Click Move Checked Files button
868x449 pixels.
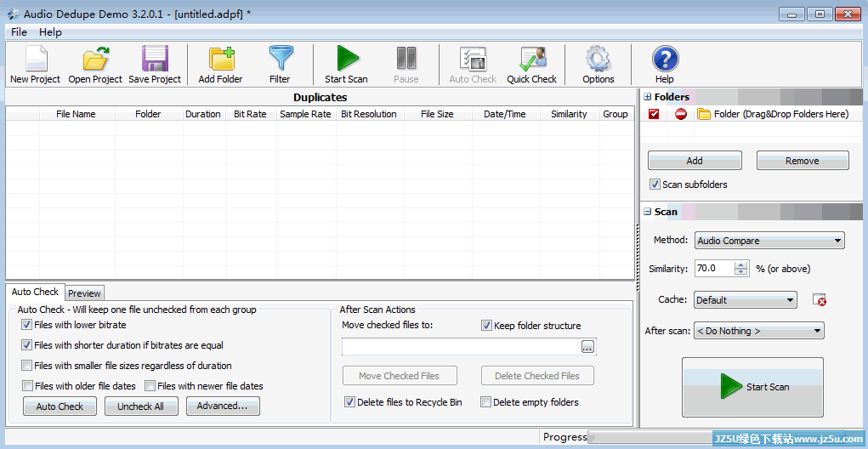pyautogui.click(x=400, y=376)
